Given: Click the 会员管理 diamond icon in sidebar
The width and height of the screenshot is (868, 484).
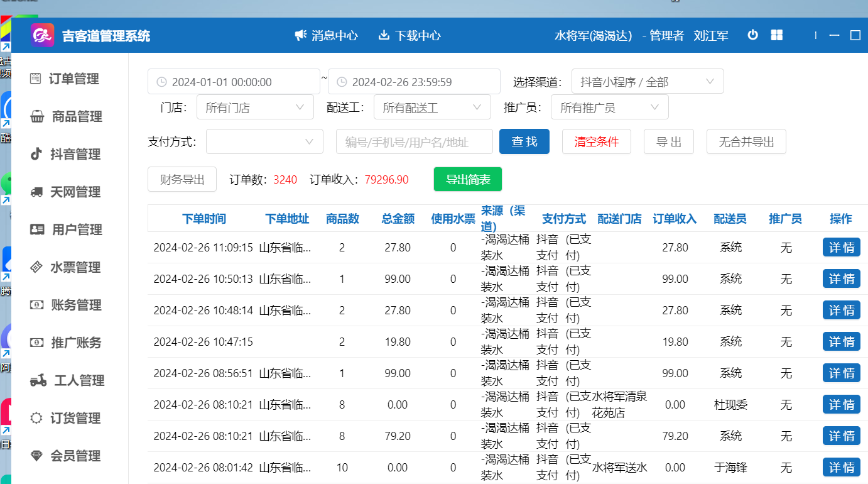Looking at the screenshot, I should point(36,456).
